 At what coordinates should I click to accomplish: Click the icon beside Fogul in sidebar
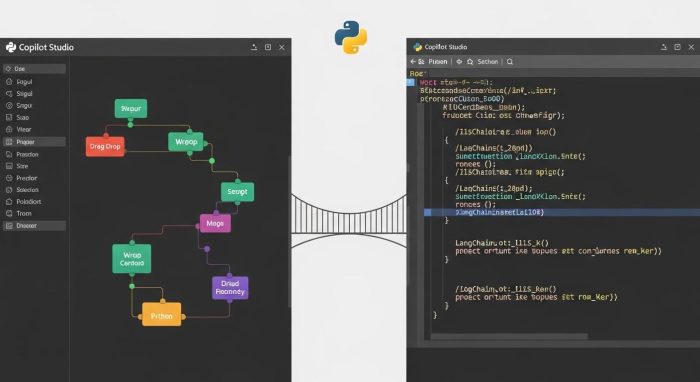(x=9, y=82)
